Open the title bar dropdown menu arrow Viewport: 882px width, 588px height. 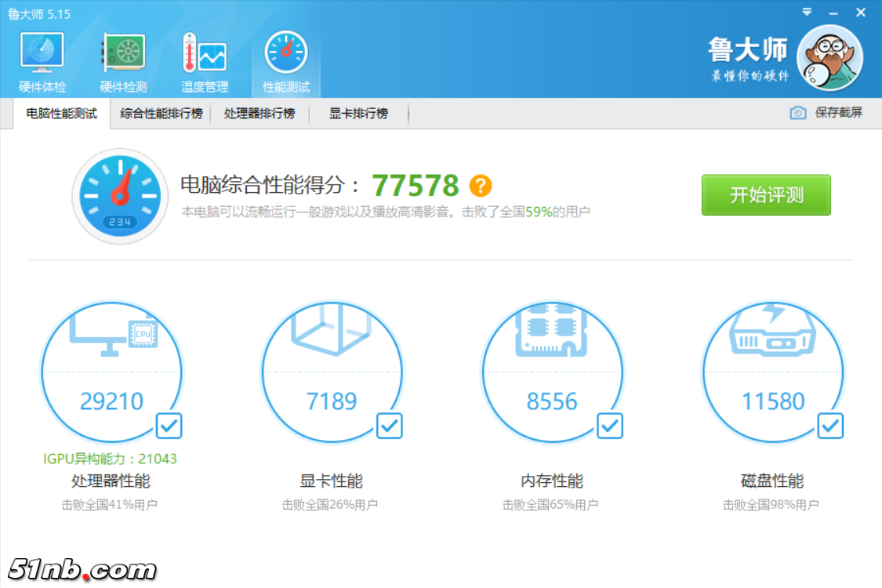[x=808, y=13]
